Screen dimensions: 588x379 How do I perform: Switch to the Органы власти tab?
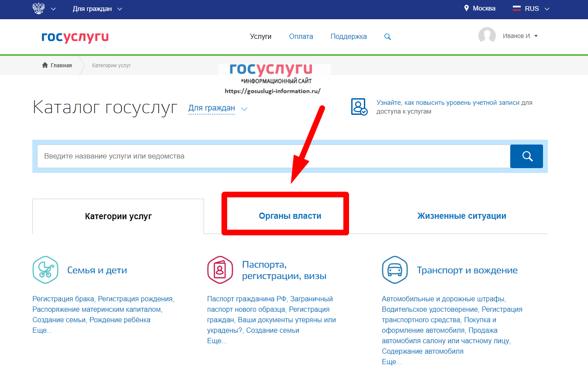290,216
